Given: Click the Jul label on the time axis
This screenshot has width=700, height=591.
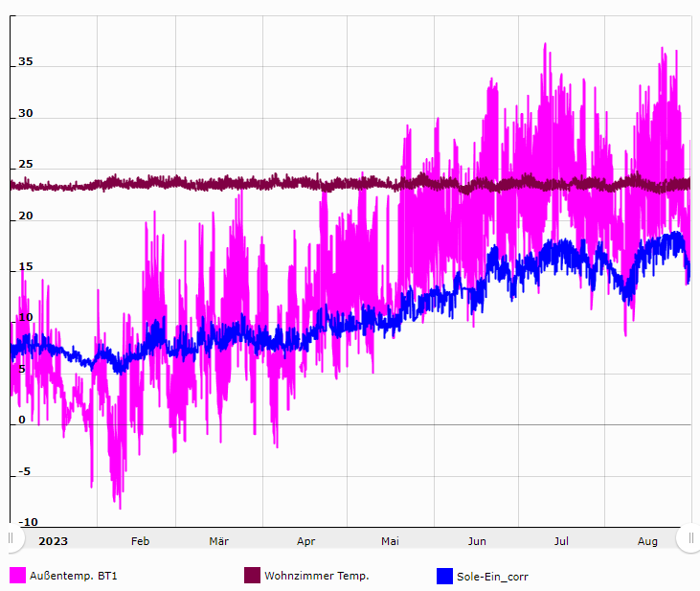Looking at the screenshot, I should click(x=561, y=541).
